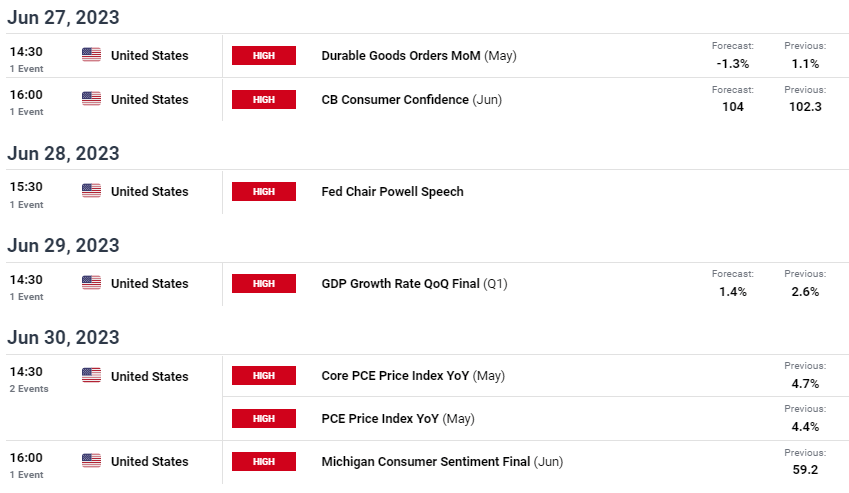Click US flag in Fed Chair Powell row
The width and height of the screenshot is (849, 493).
(92, 190)
